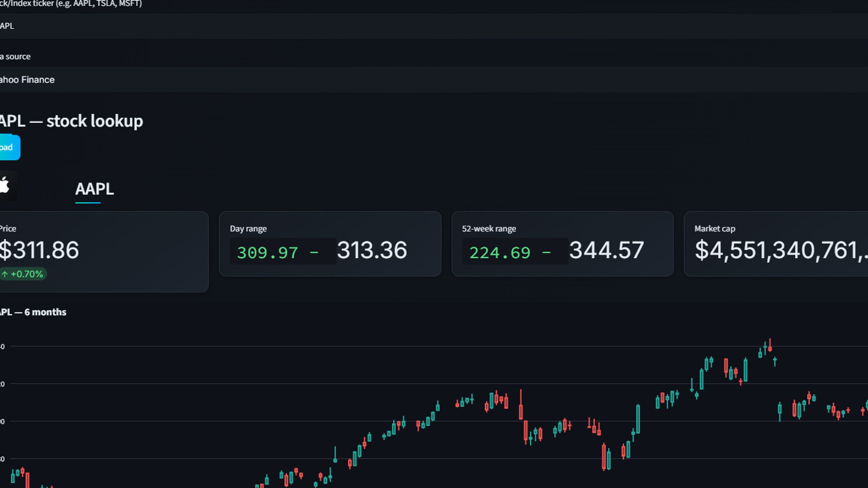Click the Market cap label
This screenshot has width=868, height=488.
715,229
